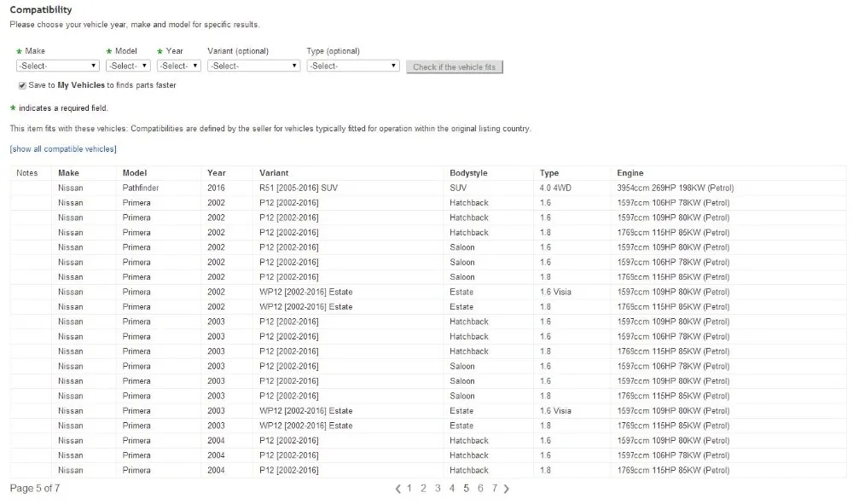Go to page 2 of results
853x504 pixels.
423,489
